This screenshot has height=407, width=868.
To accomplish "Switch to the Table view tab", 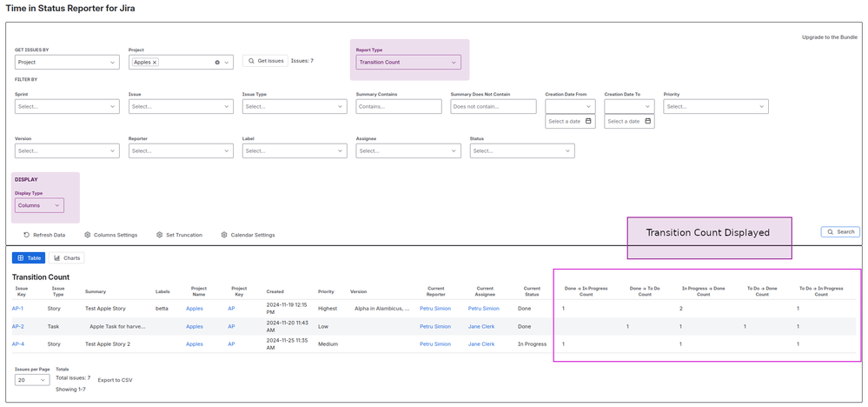I will pos(29,258).
